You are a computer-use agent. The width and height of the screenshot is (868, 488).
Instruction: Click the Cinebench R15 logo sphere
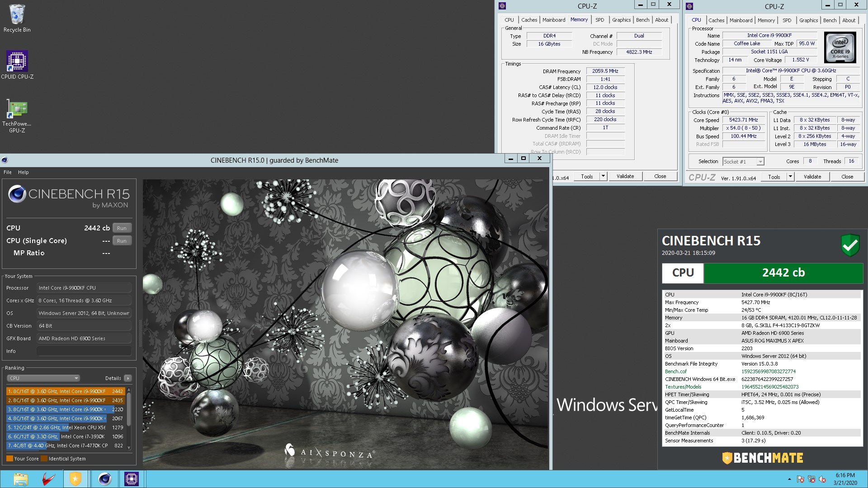[17, 194]
